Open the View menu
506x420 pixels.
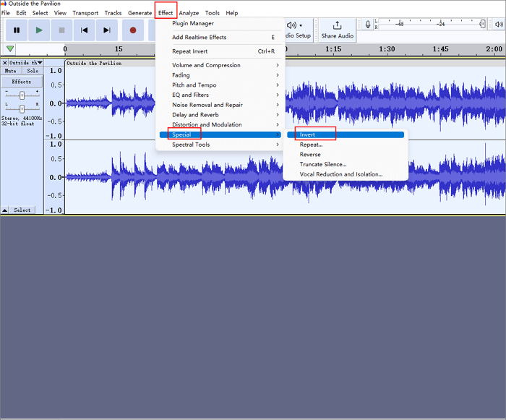tap(60, 13)
